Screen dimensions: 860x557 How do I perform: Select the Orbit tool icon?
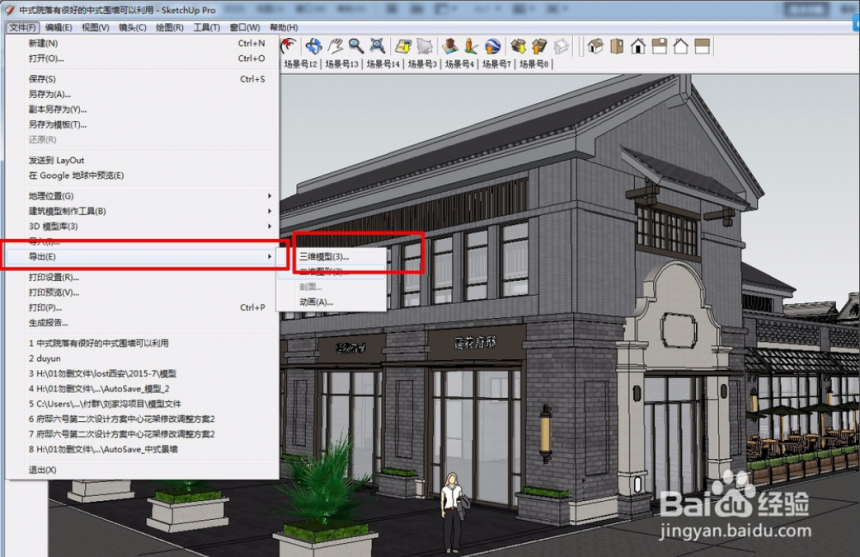tap(313, 46)
